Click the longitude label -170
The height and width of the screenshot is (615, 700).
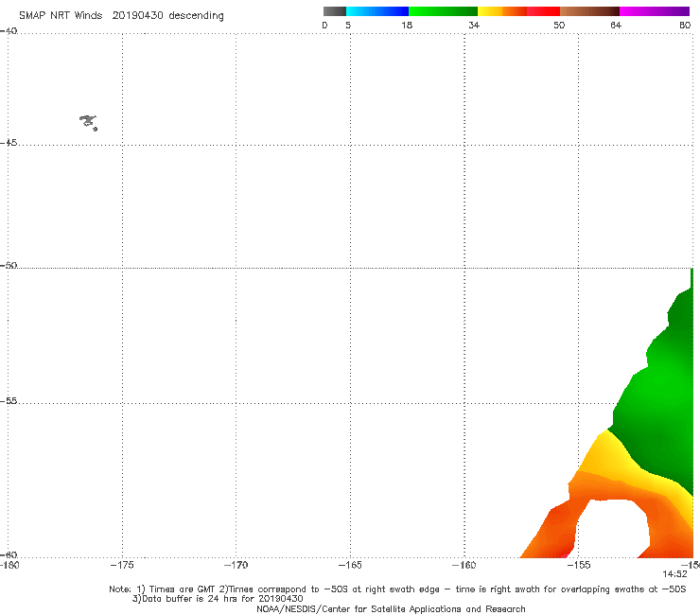(236, 565)
